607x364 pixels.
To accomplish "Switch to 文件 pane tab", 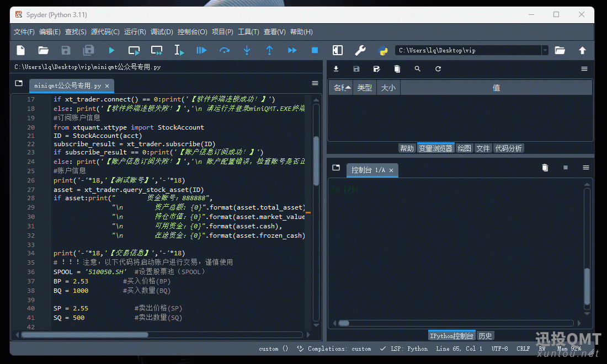I will click(483, 148).
